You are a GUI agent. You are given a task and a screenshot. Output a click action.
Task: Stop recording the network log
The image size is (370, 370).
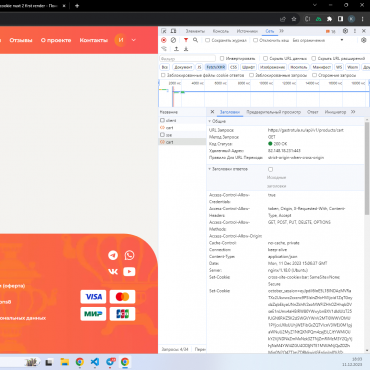pos(164,40)
